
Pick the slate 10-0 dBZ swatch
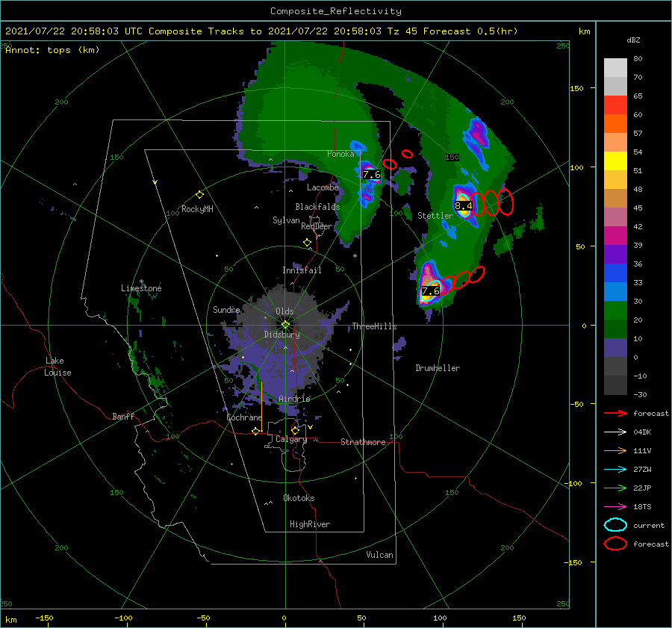point(615,348)
